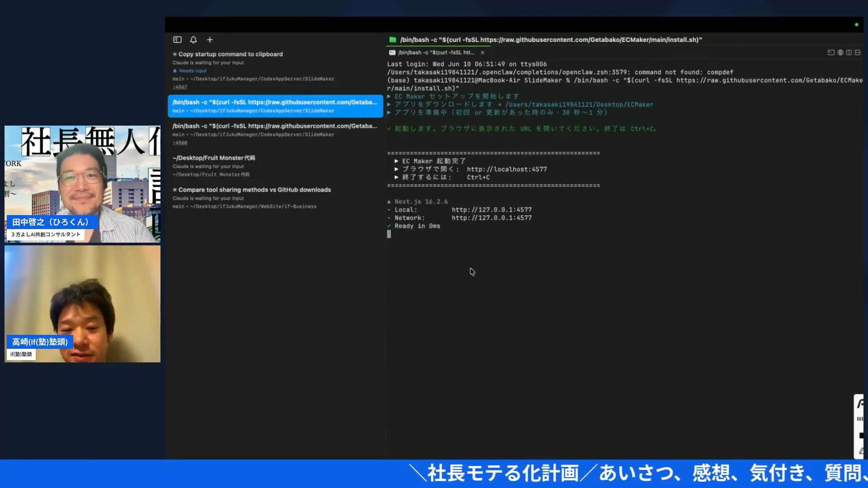Create a new workspace with the plus icon
This screenshot has height=488, width=868.
point(210,40)
